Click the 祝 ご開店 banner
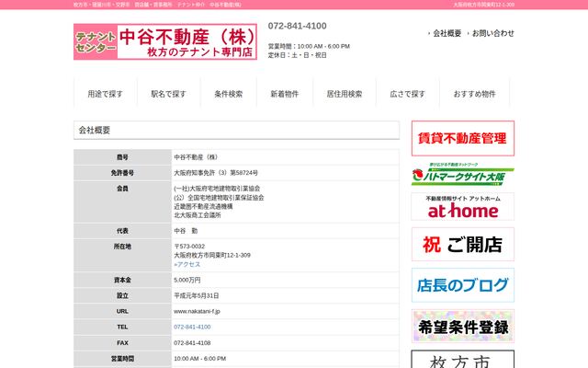Screen dimensions: 588x368 (x=463, y=244)
